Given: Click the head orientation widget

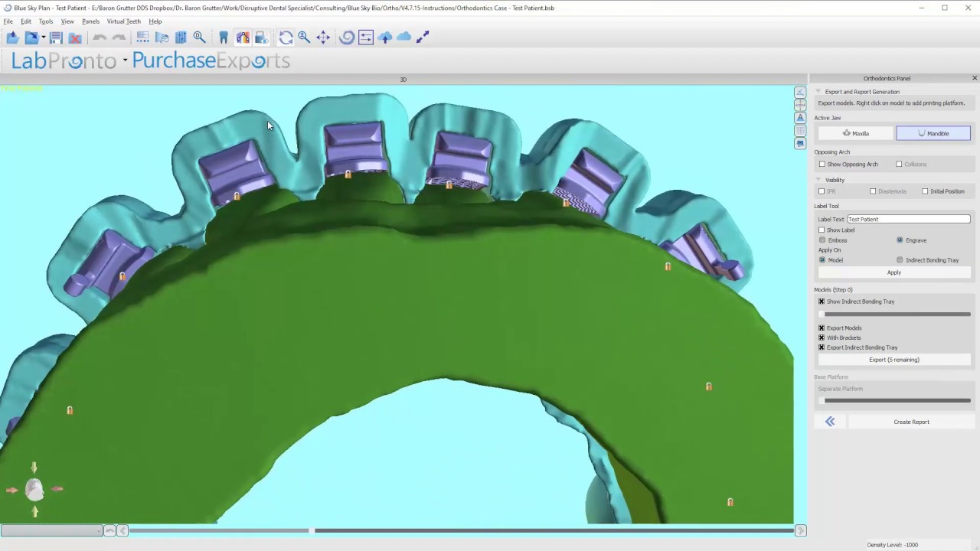Looking at the screenshot, I should [x=34, y=490].
